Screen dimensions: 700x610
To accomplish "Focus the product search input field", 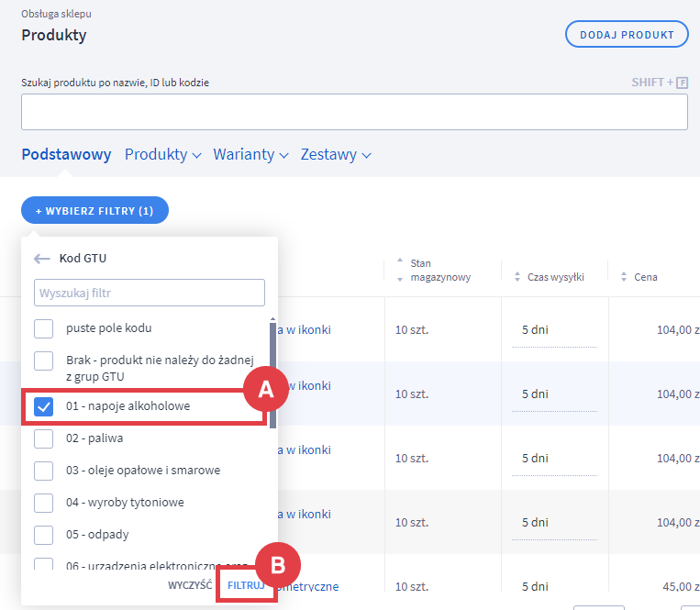I will click(354, 112).
